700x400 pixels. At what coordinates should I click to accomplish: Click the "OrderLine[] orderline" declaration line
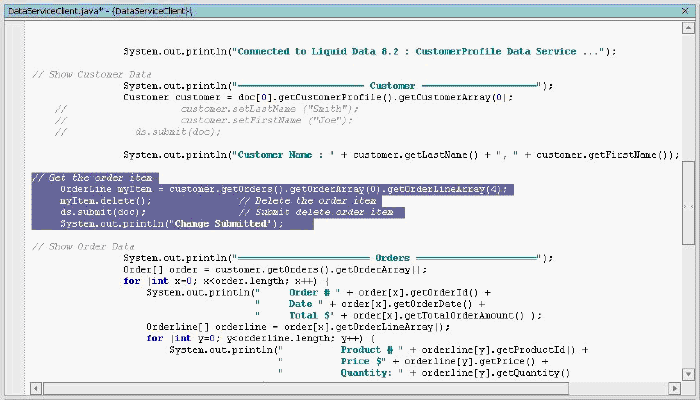point(298,327)
